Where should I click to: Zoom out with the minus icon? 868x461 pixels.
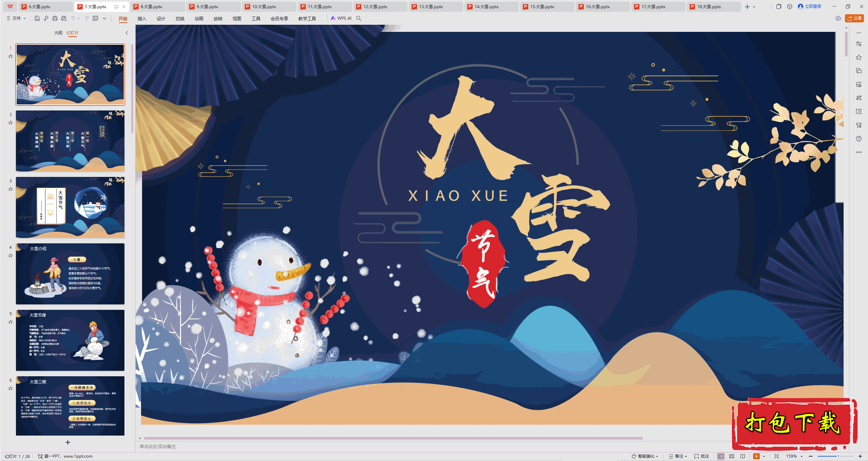tap(811, 456)
